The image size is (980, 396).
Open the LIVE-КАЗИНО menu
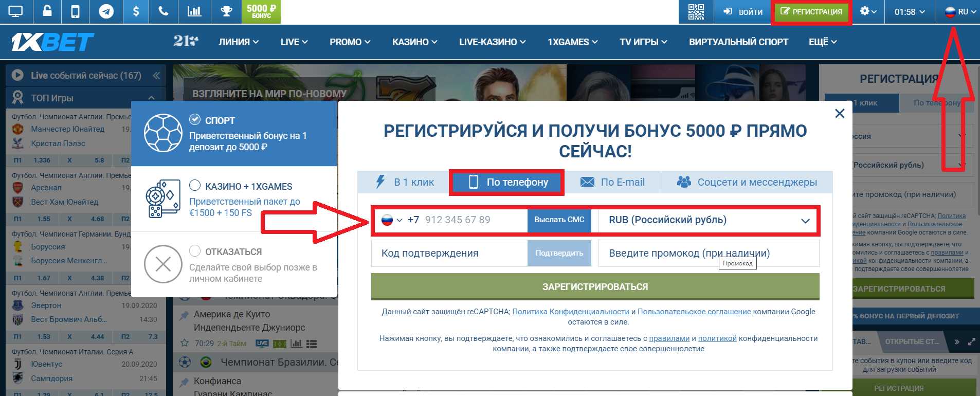[493, 42]
